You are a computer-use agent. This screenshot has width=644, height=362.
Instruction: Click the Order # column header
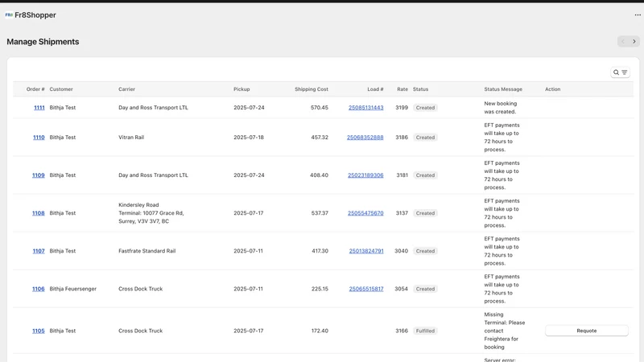pos(35,89)
